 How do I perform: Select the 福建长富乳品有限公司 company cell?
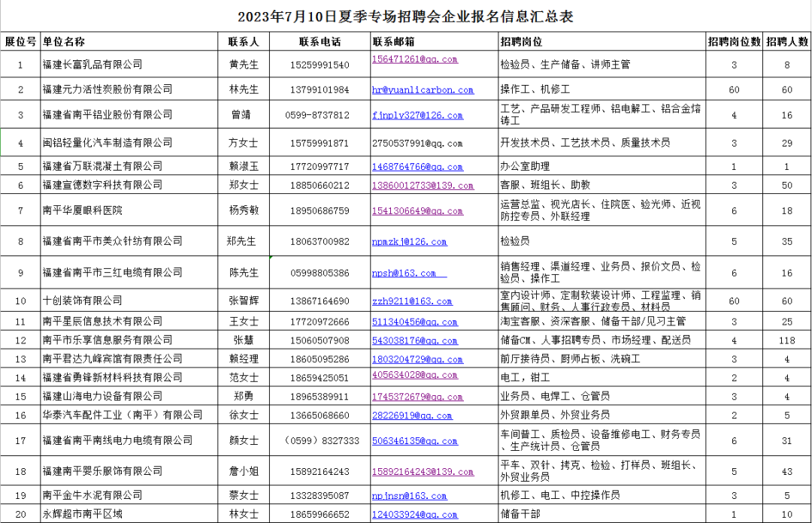(x=92, y=65)
